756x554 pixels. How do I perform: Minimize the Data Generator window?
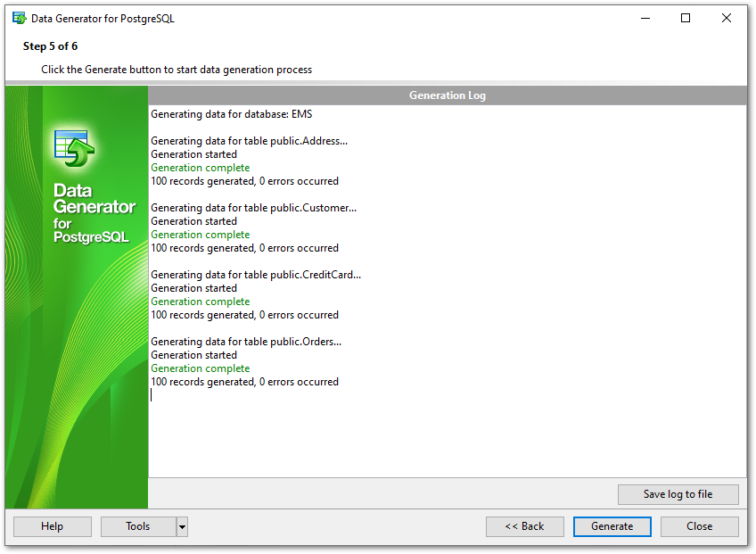click(x=645, y=18)
